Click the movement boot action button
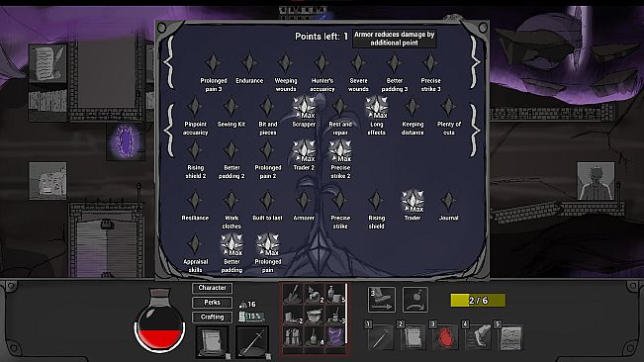The height and width of the screenshot is (362, 644). pyautogui.click(x=382, y=300)
